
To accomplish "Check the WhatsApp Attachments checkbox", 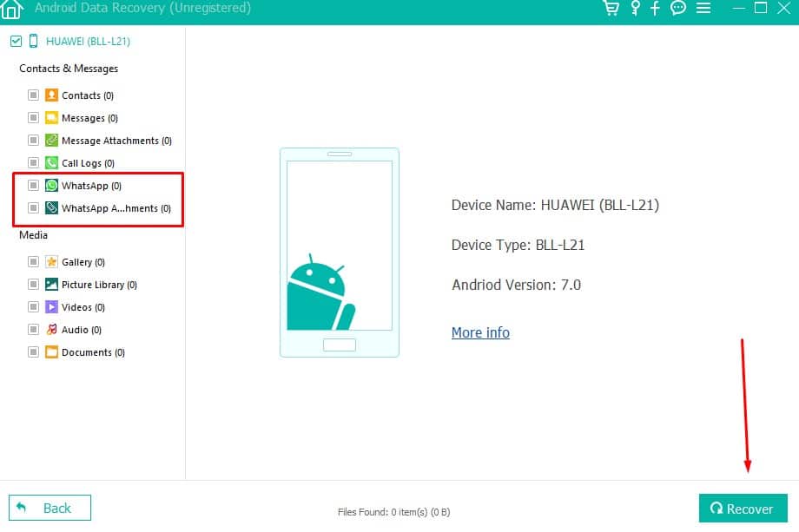I will (x=33, y=208).
